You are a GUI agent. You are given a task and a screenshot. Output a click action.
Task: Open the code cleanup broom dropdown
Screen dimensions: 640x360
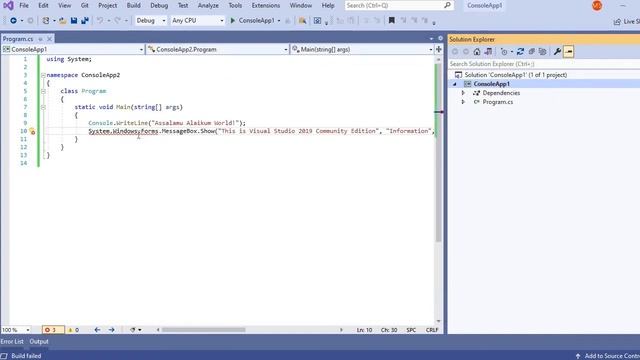tap(140, 330)
